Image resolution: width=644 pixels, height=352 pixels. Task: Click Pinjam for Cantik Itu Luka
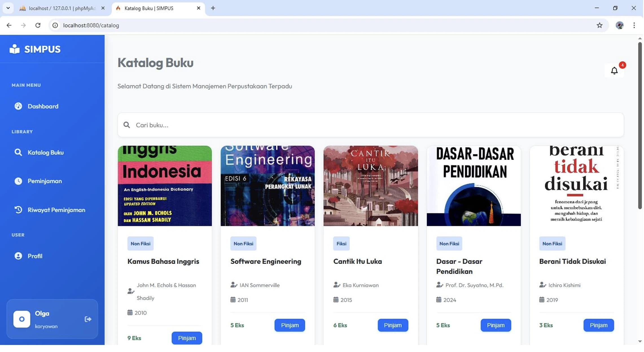point(393,325)
